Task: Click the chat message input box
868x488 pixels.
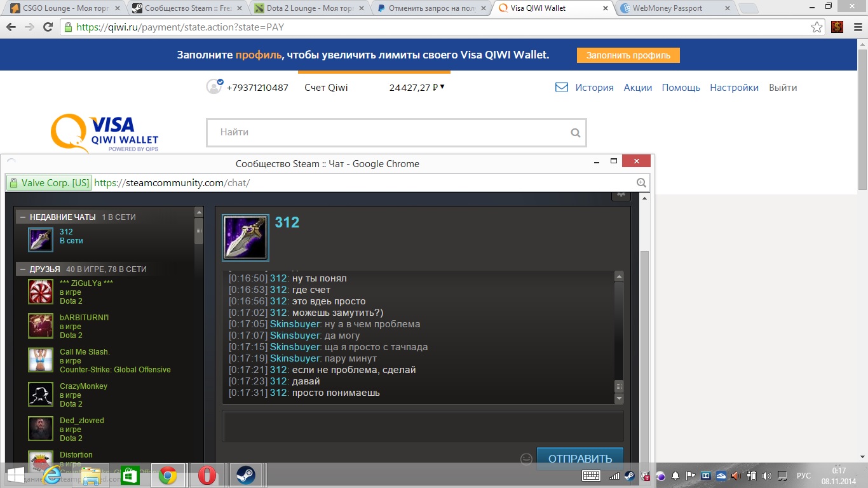Action: 423,426
